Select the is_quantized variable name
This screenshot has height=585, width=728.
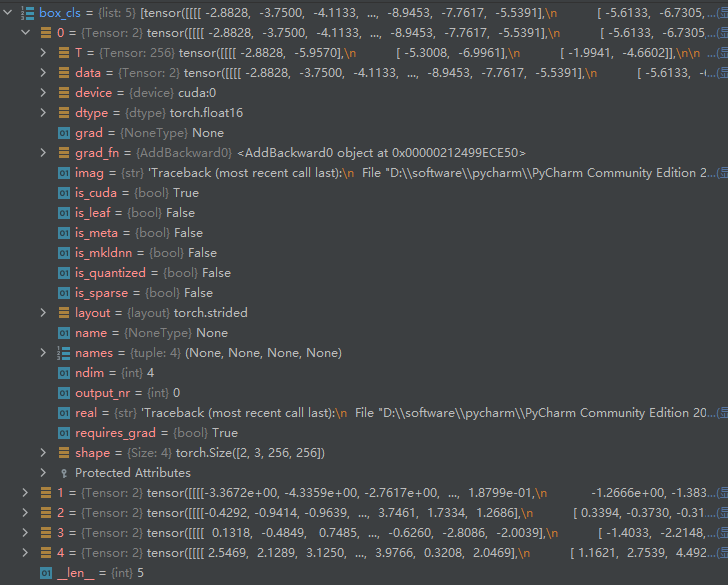[x=110, y=273]
